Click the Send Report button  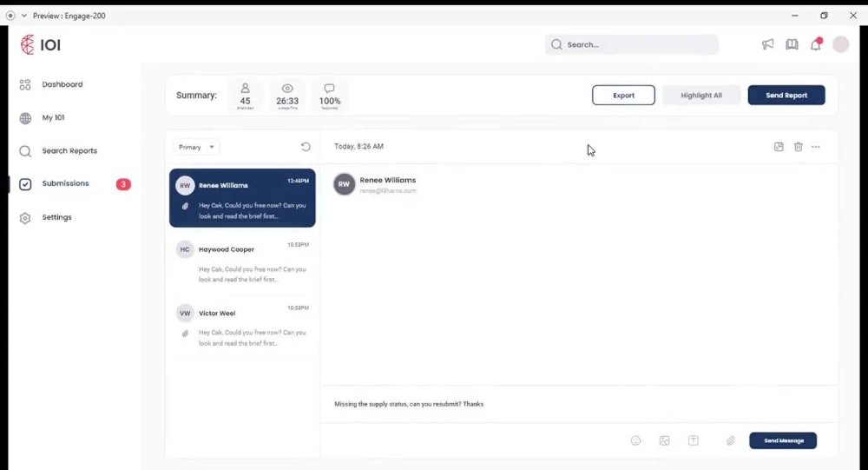(786, 96)
